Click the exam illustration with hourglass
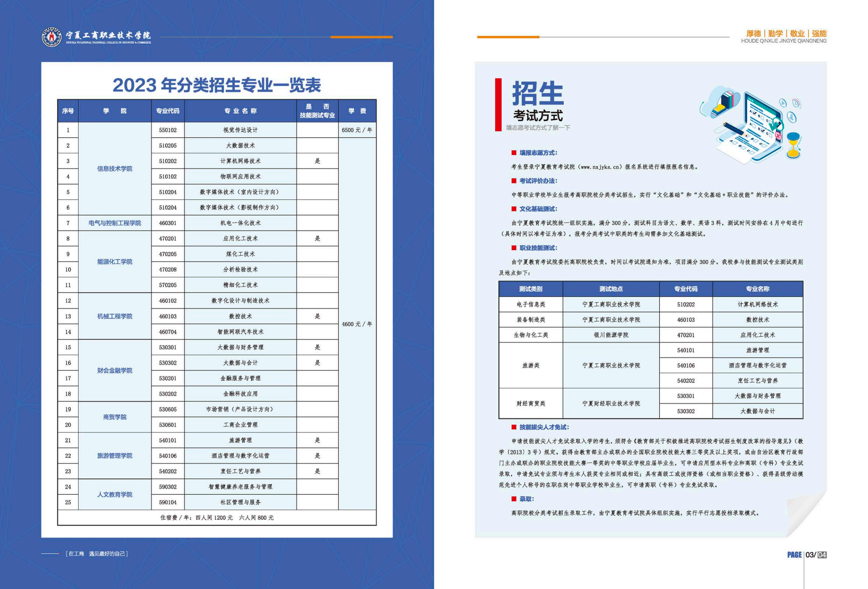Viewport: 868px width, 589px height. (751, 125)
